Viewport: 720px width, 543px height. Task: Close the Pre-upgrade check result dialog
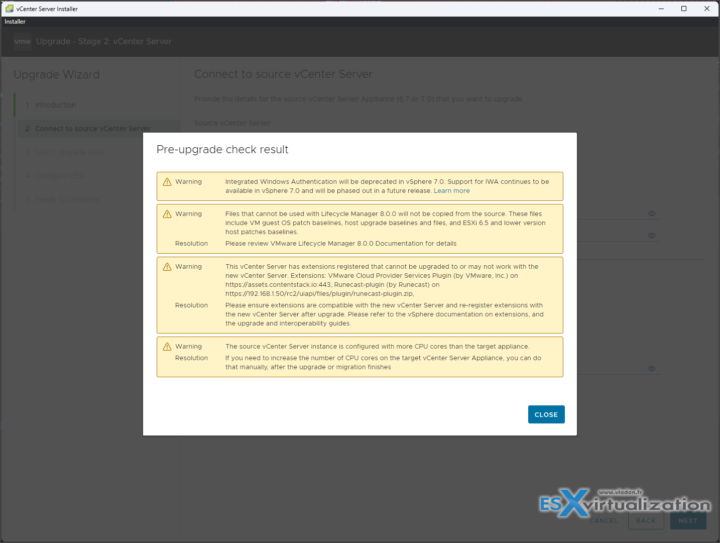point(546,414)
